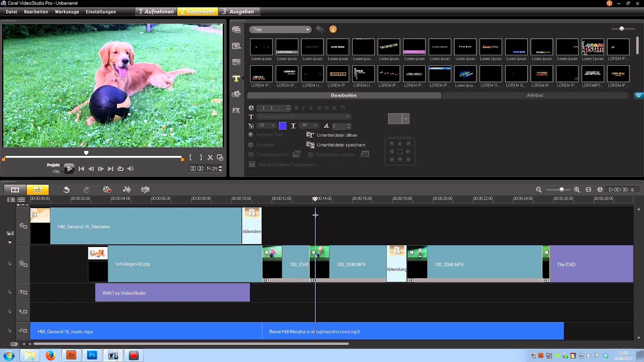The image size is (644, 362).
Task: Jump to the end button
Action: pyautogui.click(x=111, y=169)
